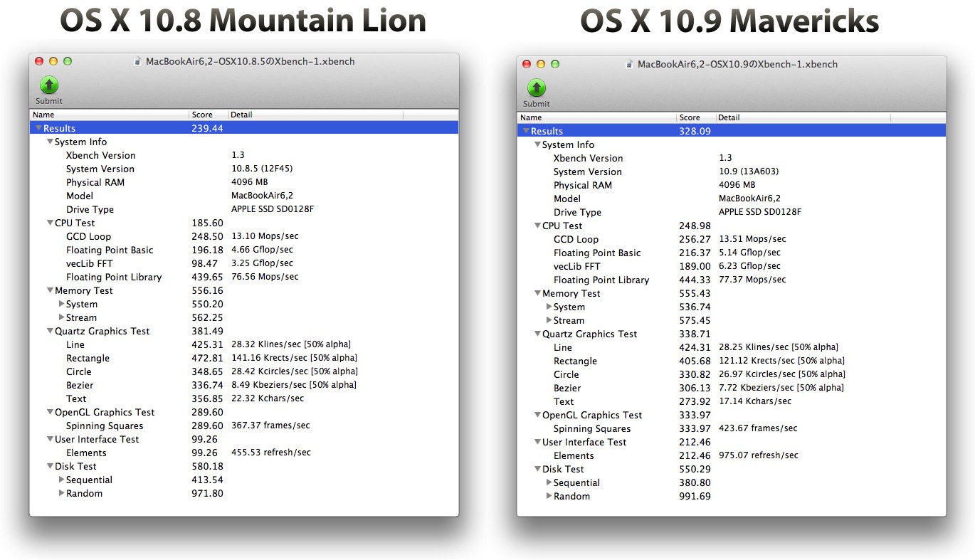This screenshot has height=560, width=975.
Task: Collapse Disk Test in the 10.8.5 window
Action: coord(50,466)
